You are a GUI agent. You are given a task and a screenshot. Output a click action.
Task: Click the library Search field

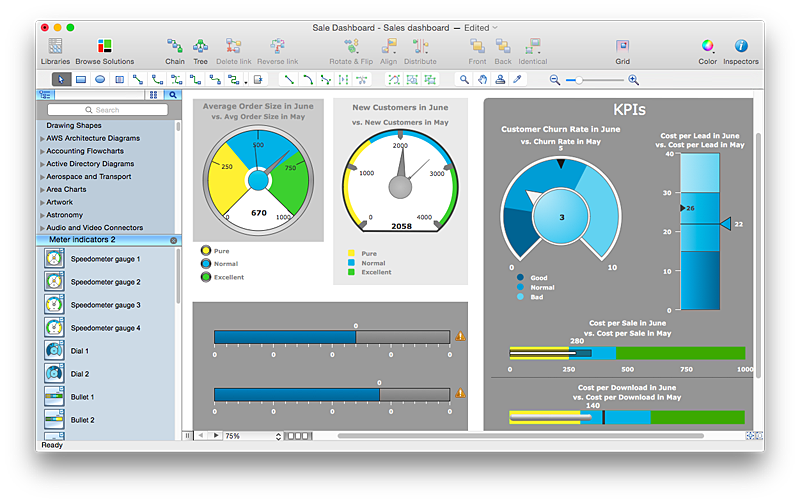pos(107,110)
